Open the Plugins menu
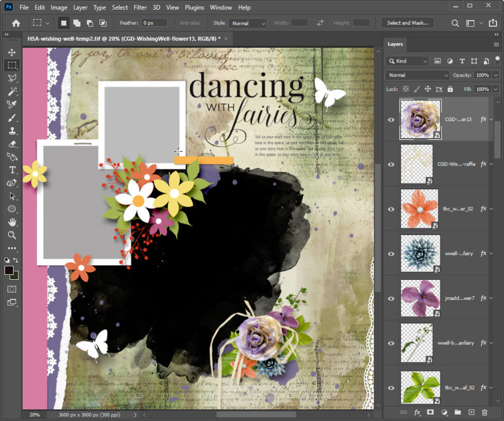Viewport: 504px width, 421px height. click(x=195, y=8)
